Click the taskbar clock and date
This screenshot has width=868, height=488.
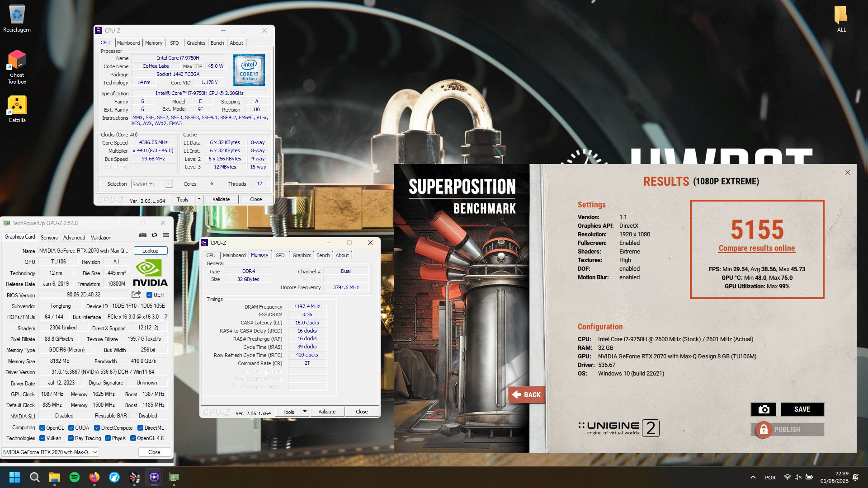[x=835, y=477]
